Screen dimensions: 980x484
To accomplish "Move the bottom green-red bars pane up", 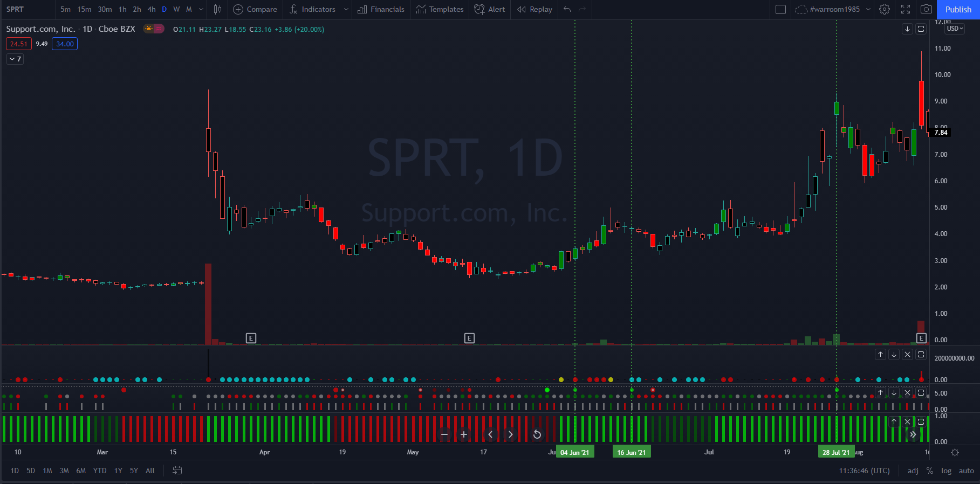I will pyautogui.click(x=894, y=421).
